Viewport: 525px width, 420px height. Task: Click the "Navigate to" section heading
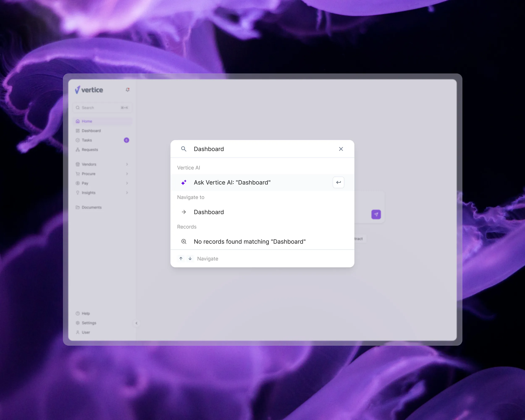click(191, 197)
